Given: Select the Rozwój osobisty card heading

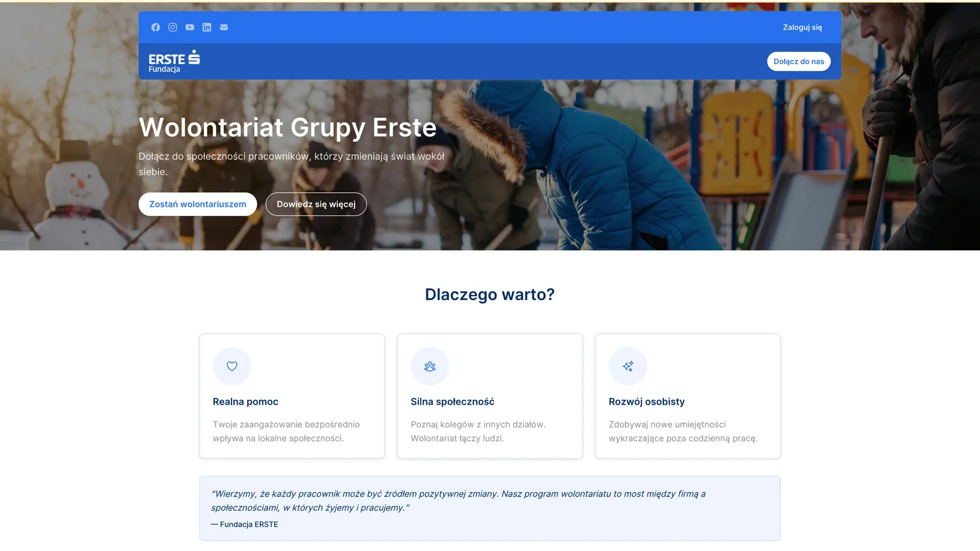Looking at the screenshot, I should tap(647, 402).
